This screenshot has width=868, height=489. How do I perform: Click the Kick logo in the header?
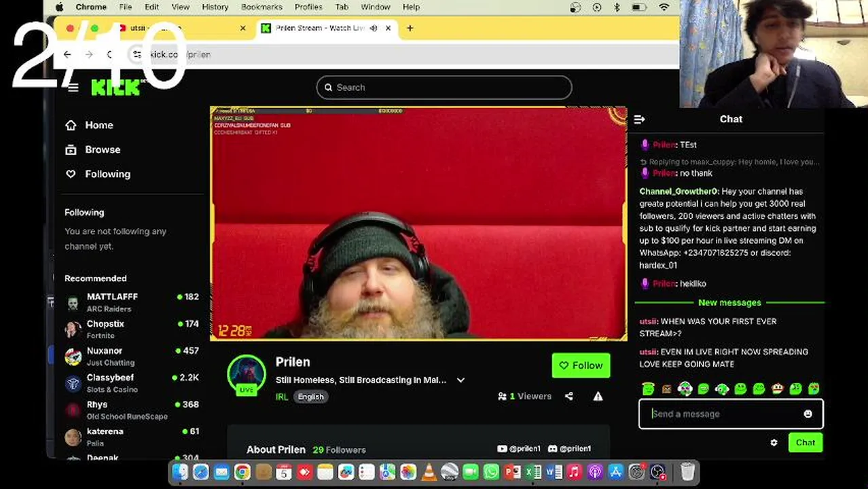click(116, 88)
